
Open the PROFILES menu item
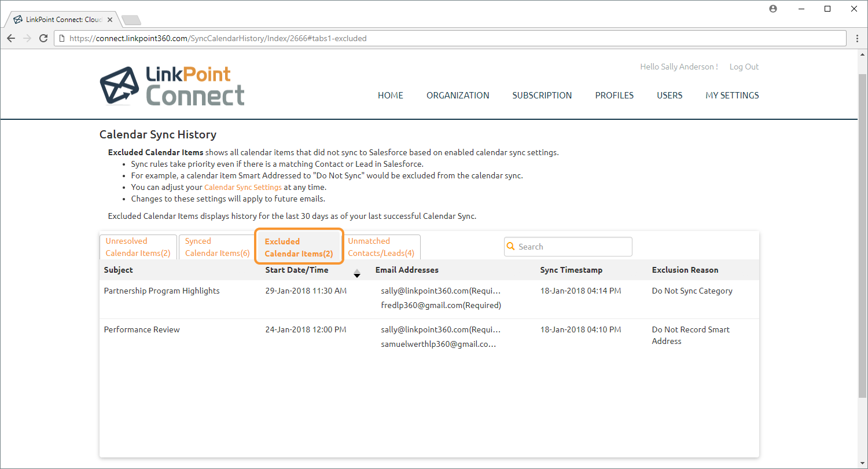(615, 96)
